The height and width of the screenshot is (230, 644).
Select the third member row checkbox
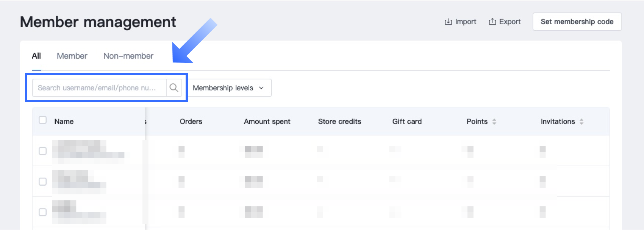point(43,212)
